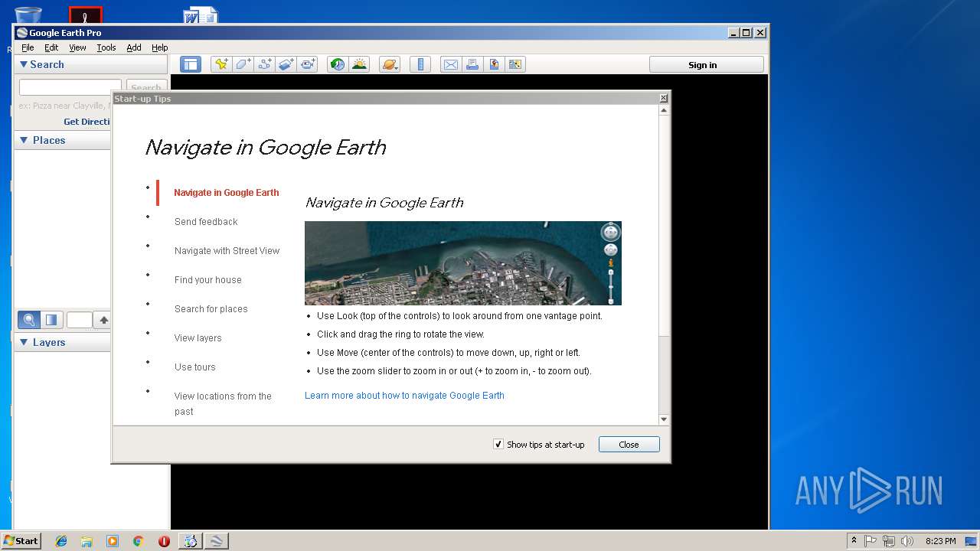Click the Add Placemark pushpin icon
Screen dimensions: 980x551
point(221,65)
